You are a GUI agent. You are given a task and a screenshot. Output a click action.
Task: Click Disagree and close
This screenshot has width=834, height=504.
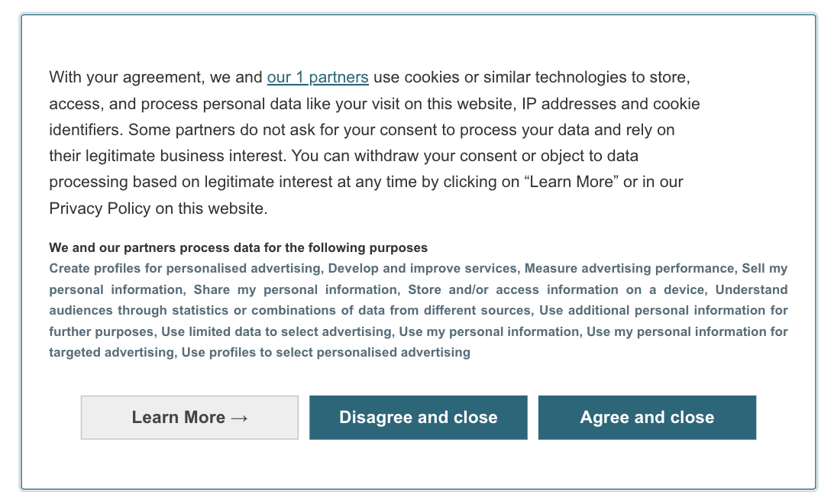pyautogui.click(x=418, y=417)
